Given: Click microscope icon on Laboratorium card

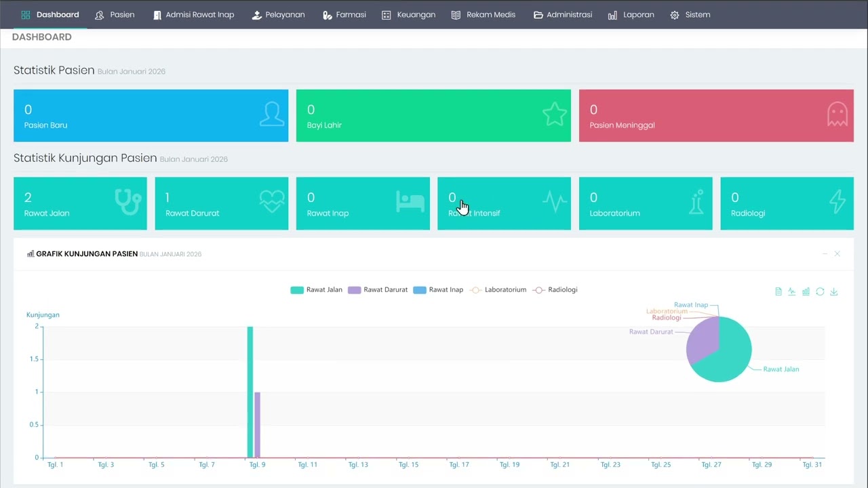Looking at the screenshot, I should [696, 202].
